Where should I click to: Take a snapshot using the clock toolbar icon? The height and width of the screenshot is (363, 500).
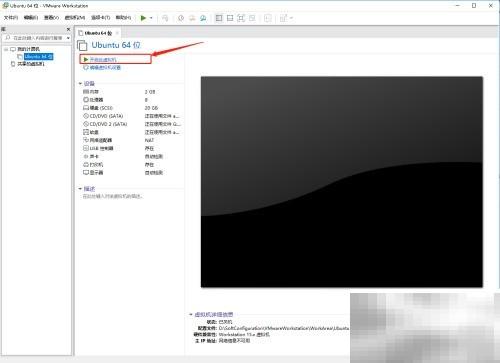181,18
